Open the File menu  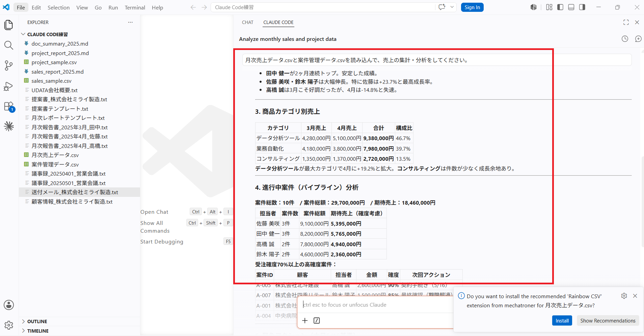click(x=21, y=7)
